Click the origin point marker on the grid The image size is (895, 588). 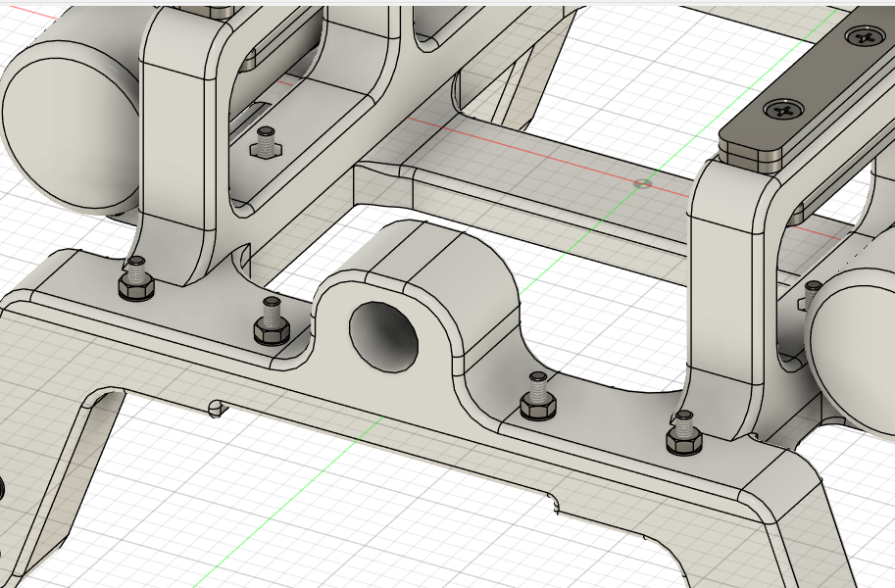point(643,183)
